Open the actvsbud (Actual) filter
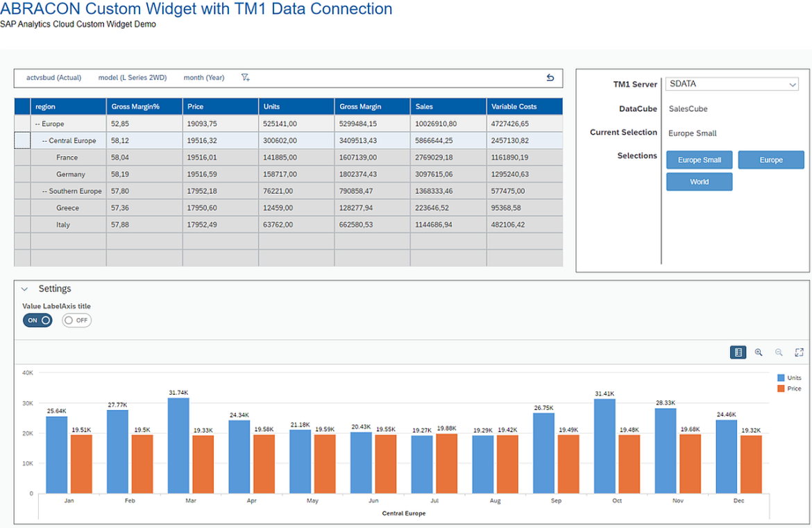 click(x=53, y=78)
